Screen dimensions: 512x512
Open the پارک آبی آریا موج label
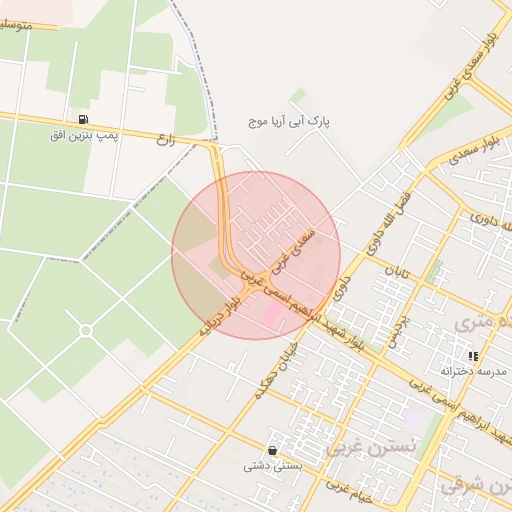(289, 122)
